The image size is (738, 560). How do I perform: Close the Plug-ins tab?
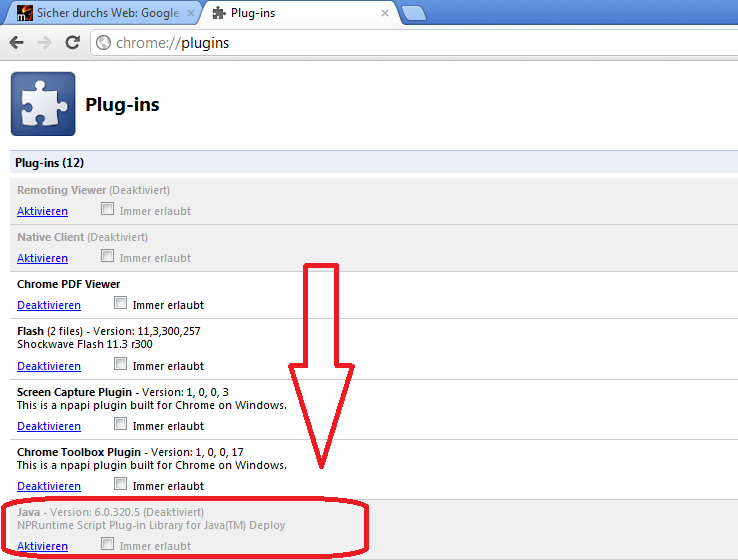tap(385, 13)
